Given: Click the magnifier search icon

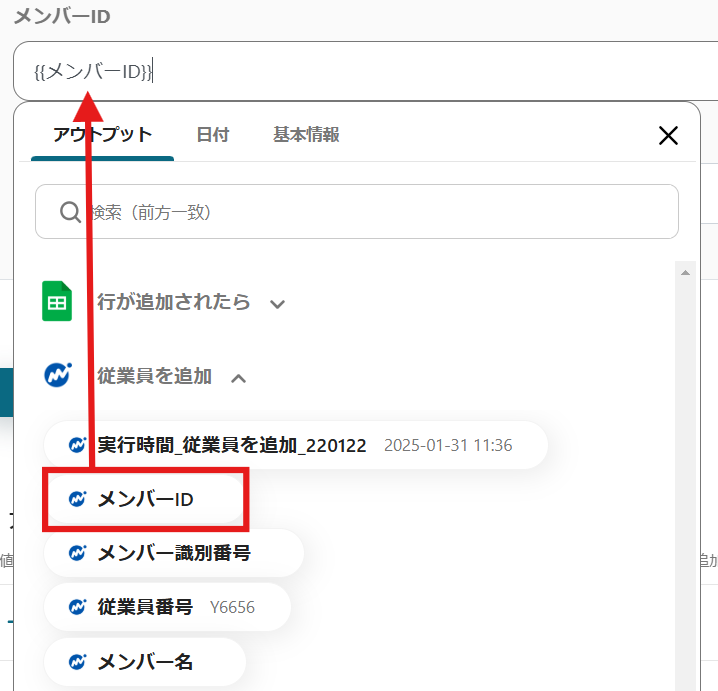Looking at the screenshot, I should coord(70,212).
